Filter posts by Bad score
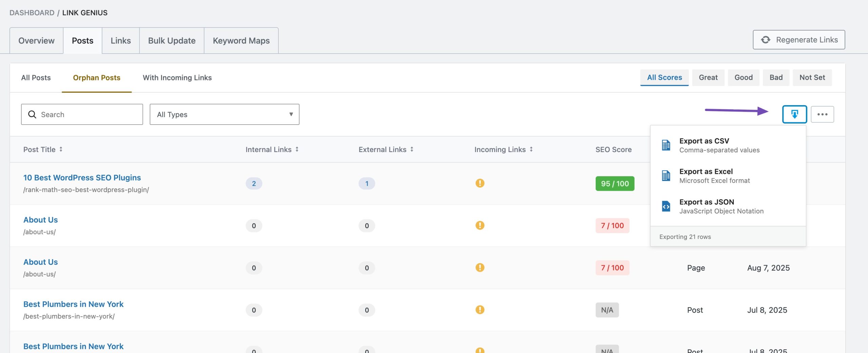Image resolution: width=868 pixels, height=353 pixels. [776, 77]
